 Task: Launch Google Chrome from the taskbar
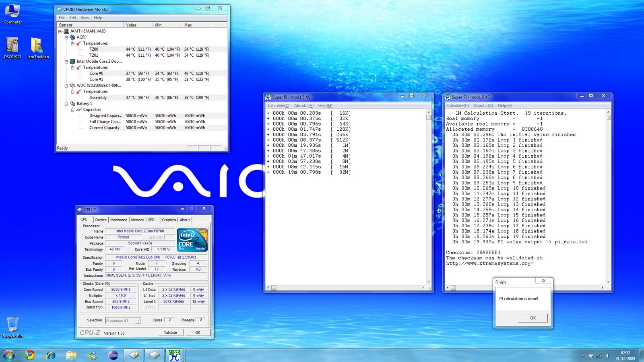tap(30, 355)
